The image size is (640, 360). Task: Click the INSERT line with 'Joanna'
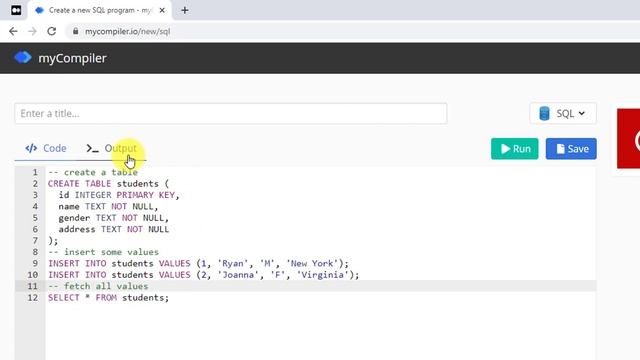[x=204, y=275]
